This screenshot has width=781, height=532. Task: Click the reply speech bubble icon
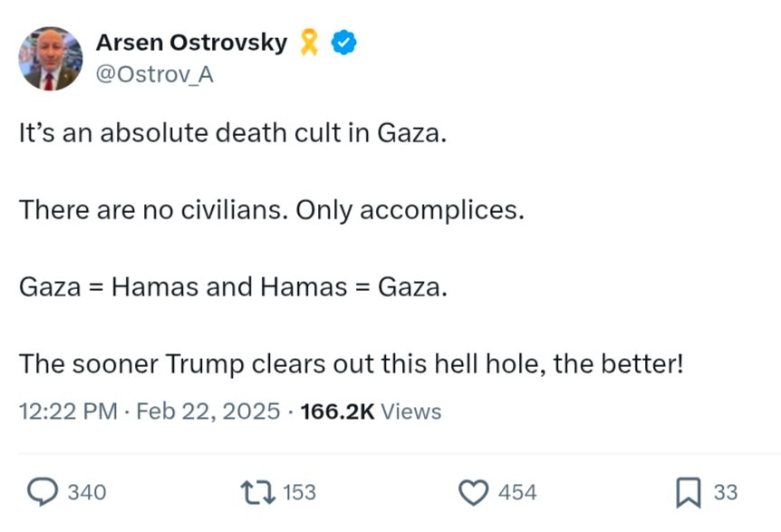click(42, 492)
